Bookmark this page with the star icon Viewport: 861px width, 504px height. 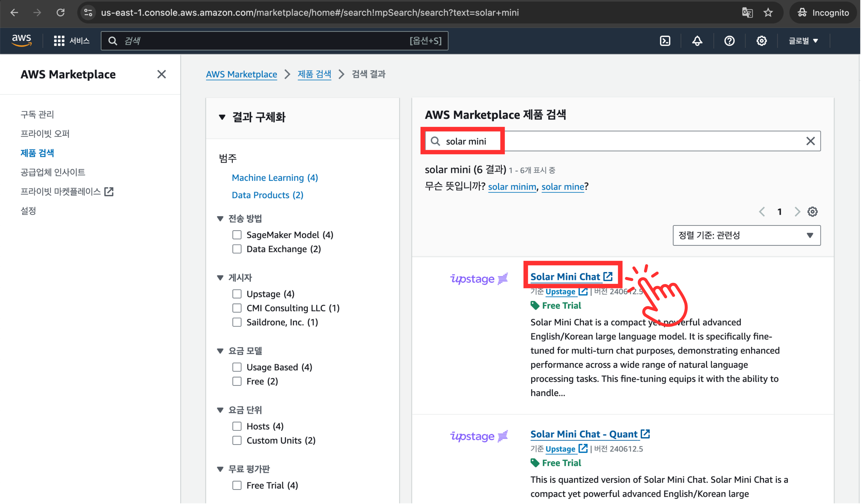pyautogui.click(x=768, y=13)
